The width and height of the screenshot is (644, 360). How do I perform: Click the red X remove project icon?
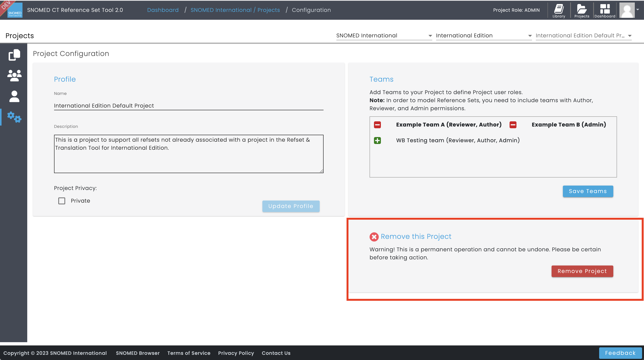pos(374,237)
